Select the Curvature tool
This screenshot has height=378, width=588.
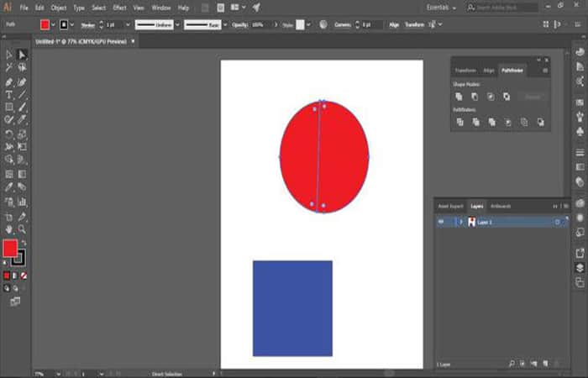[22, 81]
